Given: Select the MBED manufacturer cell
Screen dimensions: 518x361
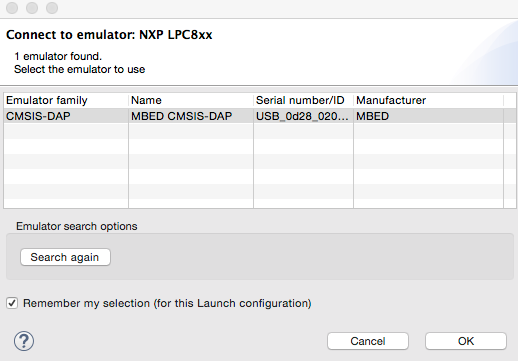Looking at the screenshot, I should pyautogui.click(x=428, y=116).
